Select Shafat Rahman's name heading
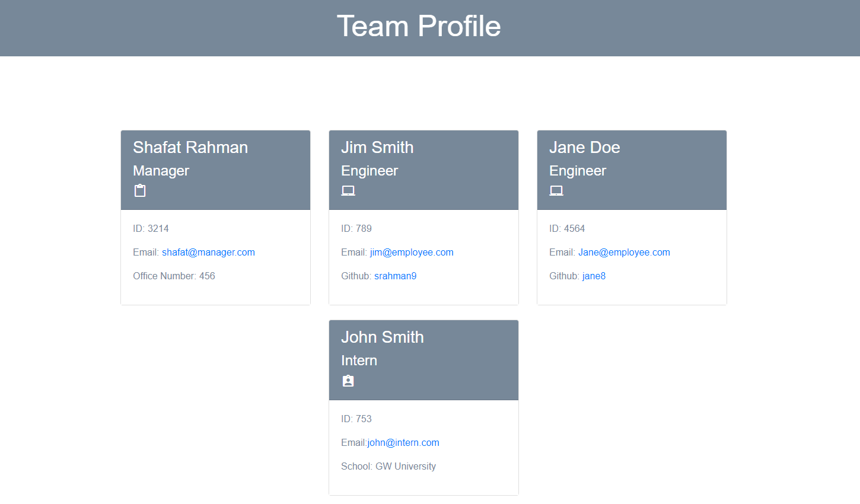Image resolution: width=860 pixels, height=504 pixels. pos(190,147)
